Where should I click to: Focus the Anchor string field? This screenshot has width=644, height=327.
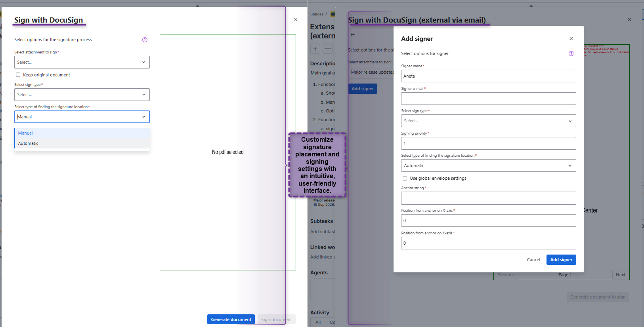[488, 198]
